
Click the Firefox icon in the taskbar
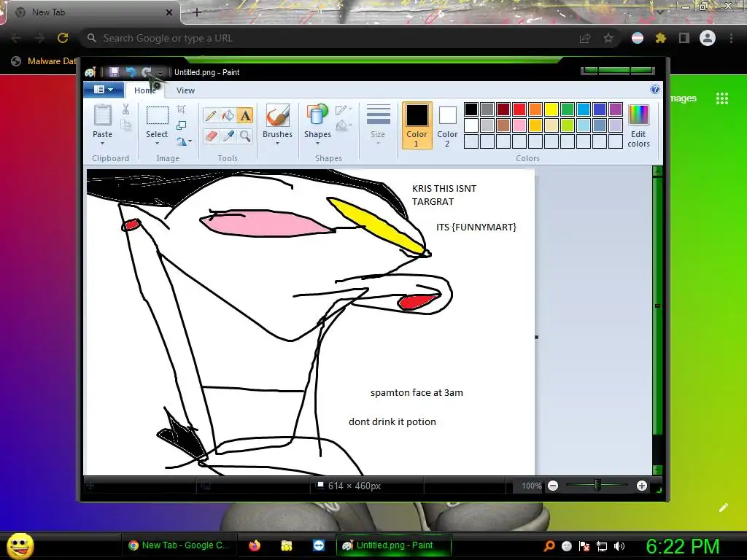tap(255, 545)
